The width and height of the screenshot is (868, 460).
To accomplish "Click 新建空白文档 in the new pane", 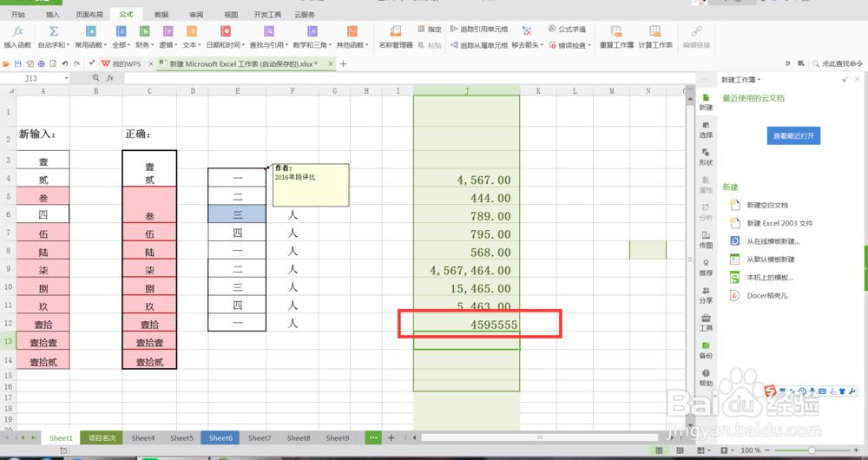I will [767, 205].
